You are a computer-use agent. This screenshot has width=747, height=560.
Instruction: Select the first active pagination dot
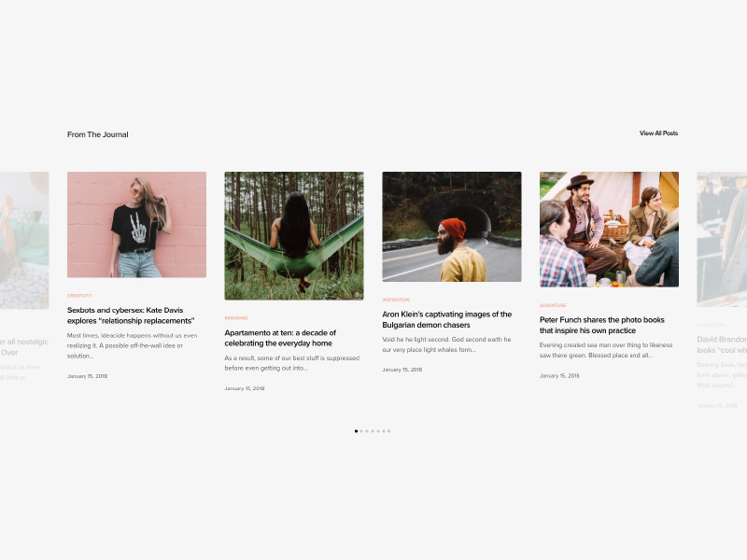coord(356,431)
